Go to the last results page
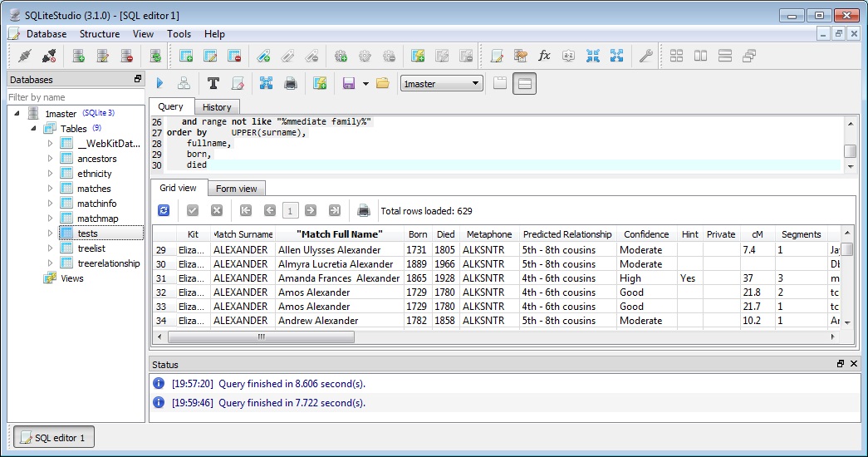The height and width of the screenshot is (457, 868). 335,210
